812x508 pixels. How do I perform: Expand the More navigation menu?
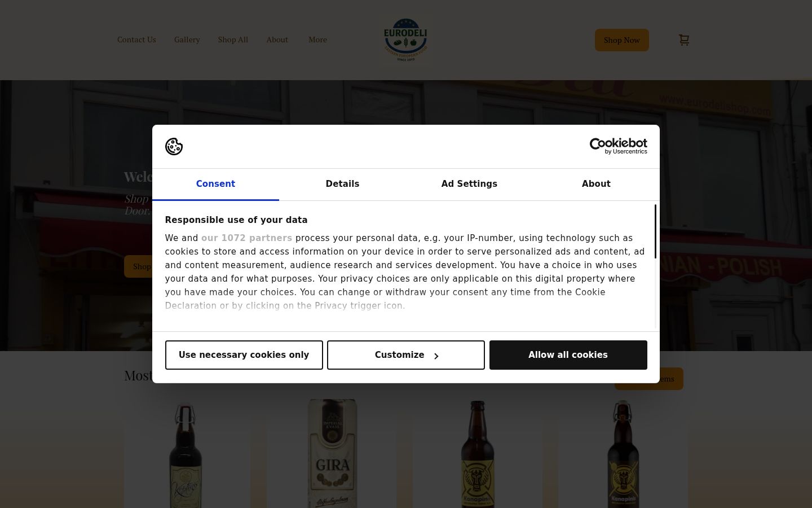coord(317,40)
